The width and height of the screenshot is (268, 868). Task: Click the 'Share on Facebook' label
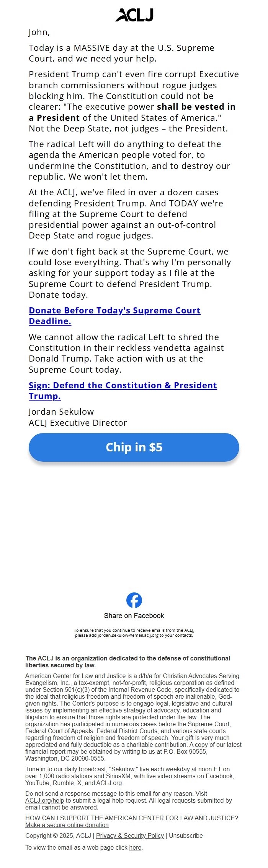point(134,616)
